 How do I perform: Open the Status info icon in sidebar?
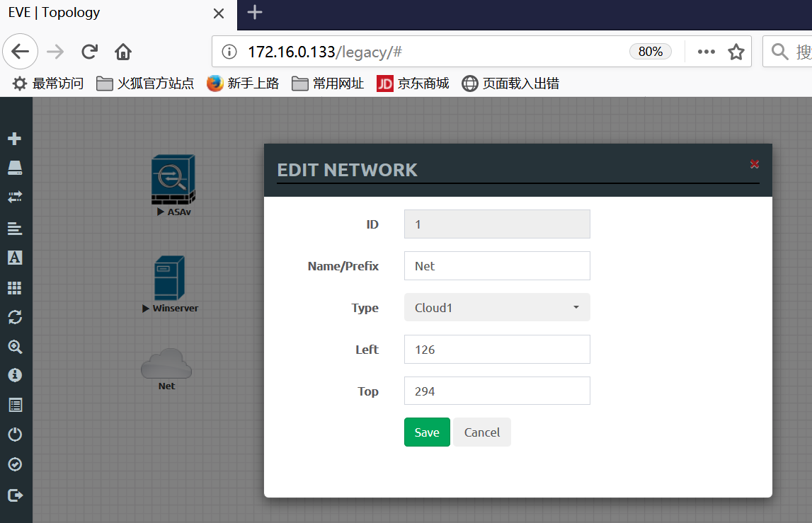tap(14, 375)
